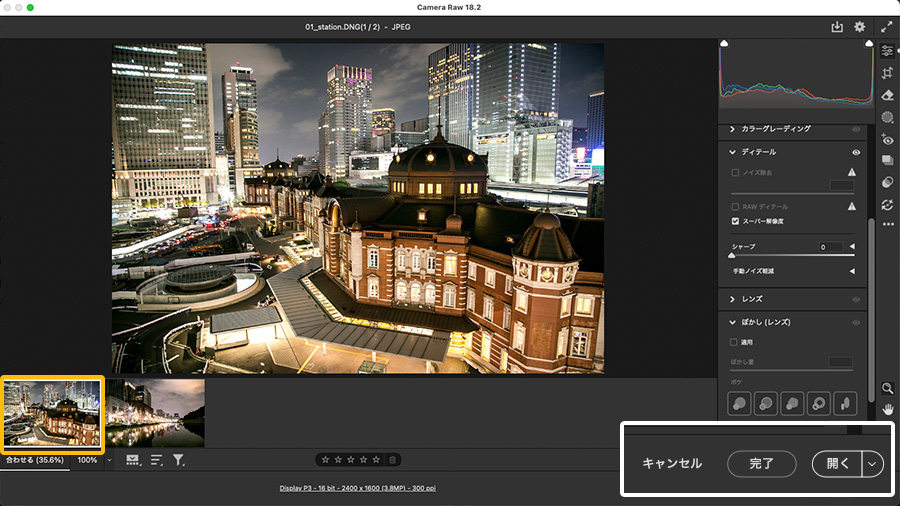The image size is (900, 506).
Task: Enable the ノイズ除去 checkbox
Action: pyautogui.click(x=735, y=173)
